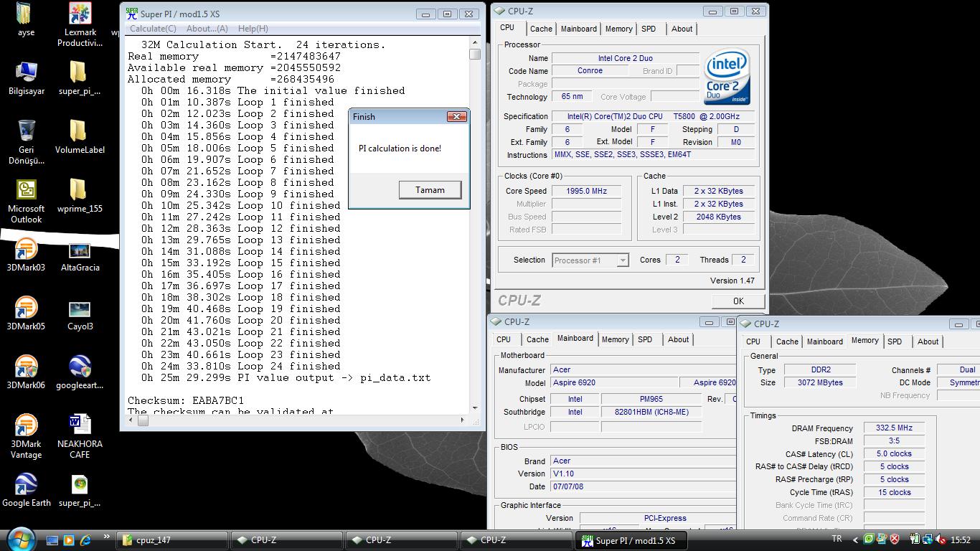Launch the 3DMark05 desktop shortcut

[x=27, y=314]
